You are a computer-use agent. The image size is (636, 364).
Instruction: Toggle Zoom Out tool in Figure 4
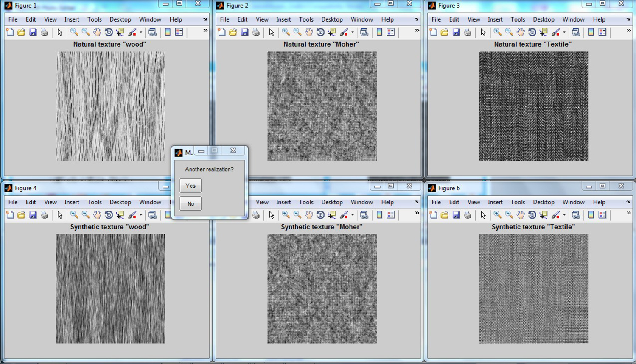click(86, 215)
